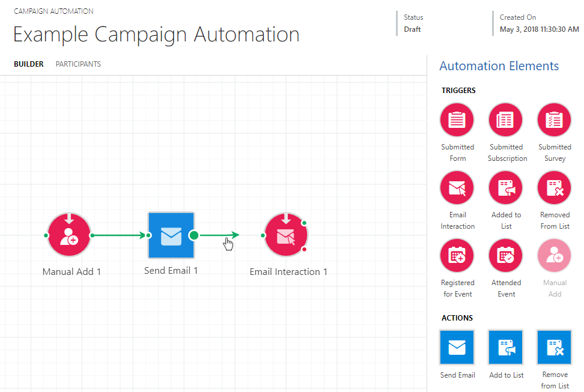Choose the Registered for Event trigger icon
This screenshot has width=584, height=392.
pos(457,256)
